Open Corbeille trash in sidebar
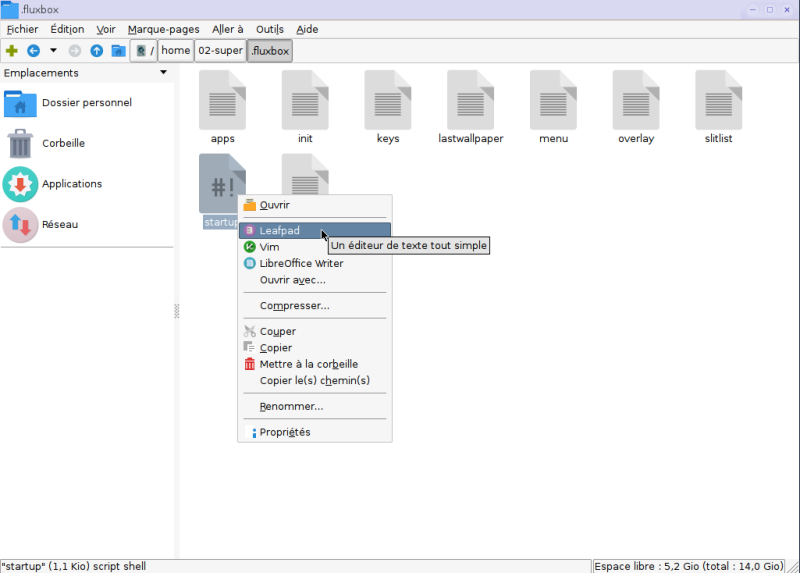The height and width of the screenshot is (573, 800). (87, 143)
